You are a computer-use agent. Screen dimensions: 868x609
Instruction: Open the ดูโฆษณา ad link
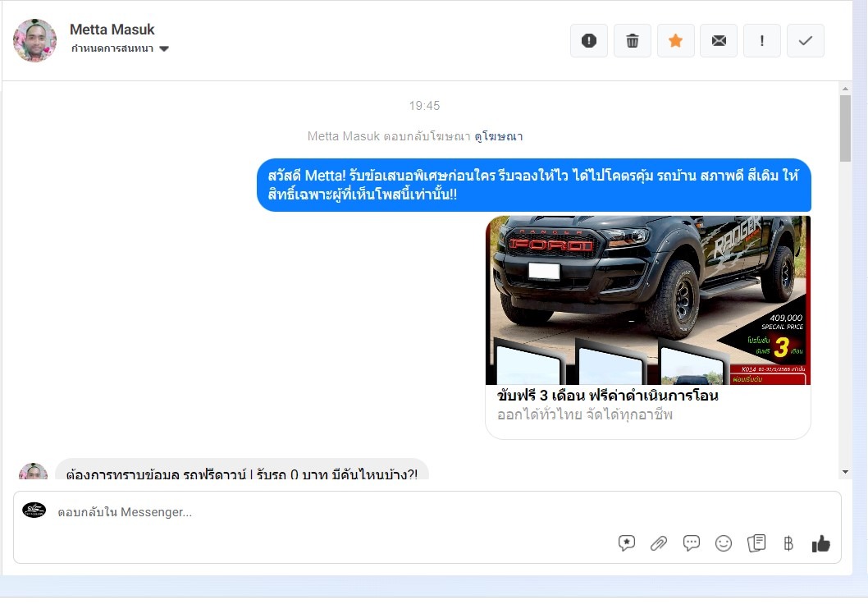pos(498,136)
